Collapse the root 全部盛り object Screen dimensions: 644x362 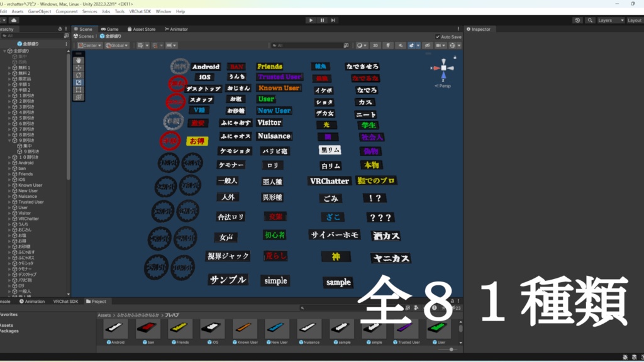click(x=5, y=51)
